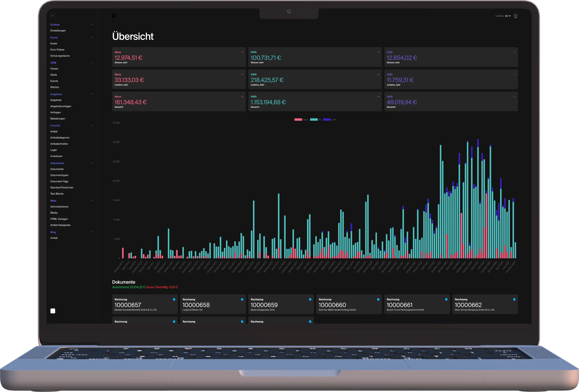Click status dot on Rechnung 10000662
This screenshot has height=392, width=579.
514,300
